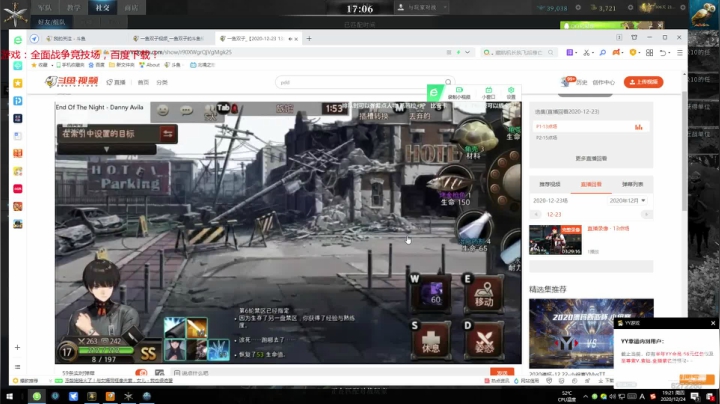Click the blue compass icon beside browser tabs
The width and height of the screenshot is (720, 404).
[x=34, y=39]
